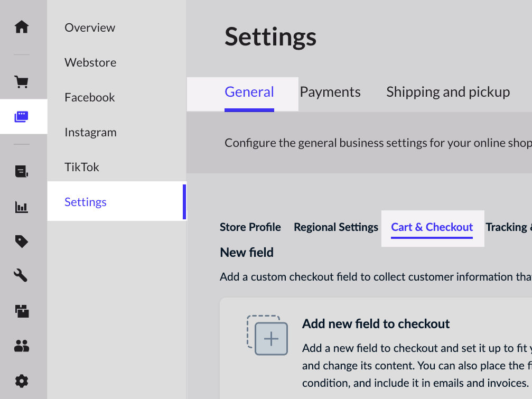
Task: Switch to the Payments tab
Action: [330, 92]
